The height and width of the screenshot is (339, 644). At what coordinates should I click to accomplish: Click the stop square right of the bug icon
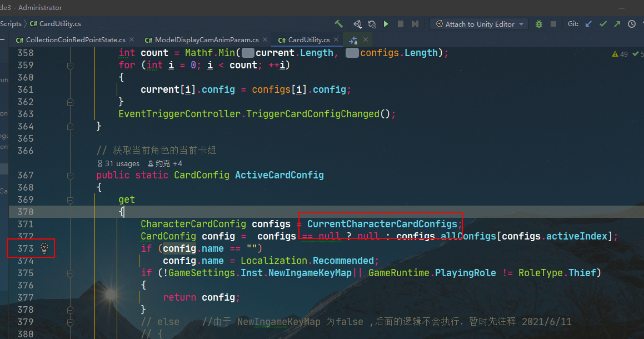tap(553, 24)
